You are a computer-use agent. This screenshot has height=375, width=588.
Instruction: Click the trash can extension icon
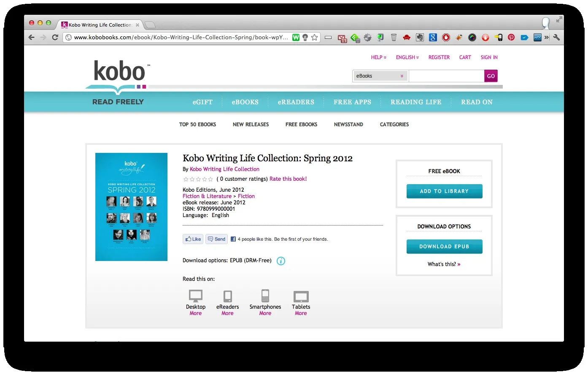[x=394, y=38]
